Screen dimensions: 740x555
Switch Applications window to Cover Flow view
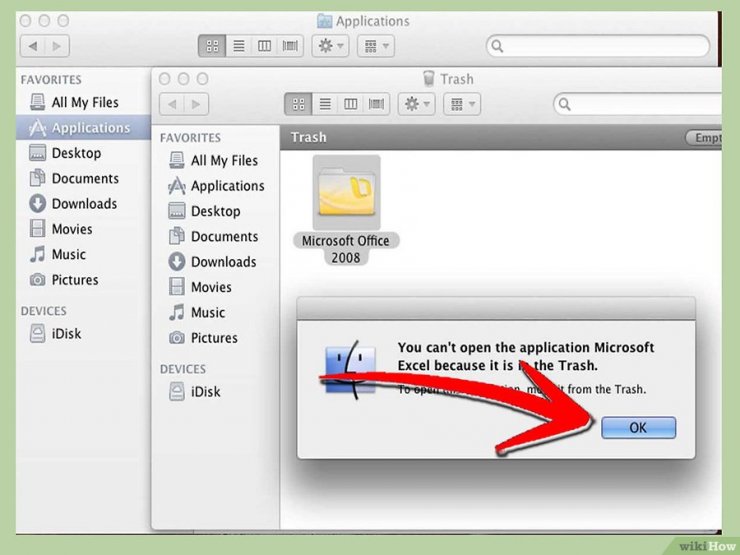pos(290,46)
